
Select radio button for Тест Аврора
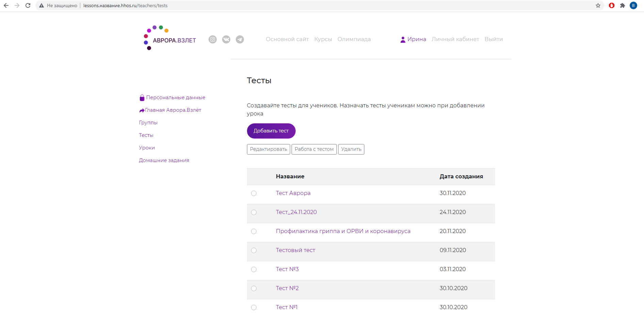coord(254,193)
